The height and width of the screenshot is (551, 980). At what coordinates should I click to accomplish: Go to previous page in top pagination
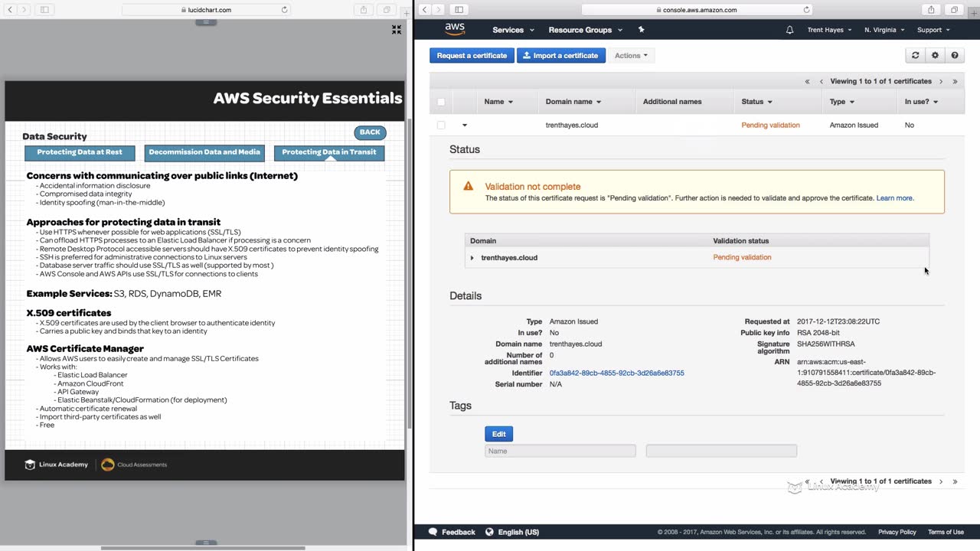click(822, 81)
